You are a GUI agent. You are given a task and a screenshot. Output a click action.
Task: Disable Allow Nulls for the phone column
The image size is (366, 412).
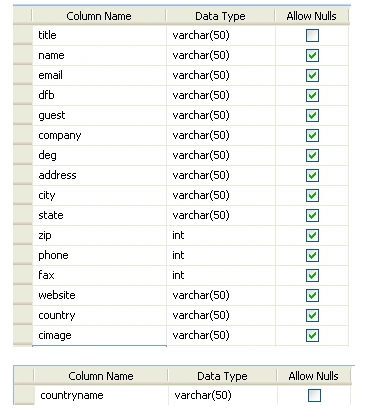point(312,255)
